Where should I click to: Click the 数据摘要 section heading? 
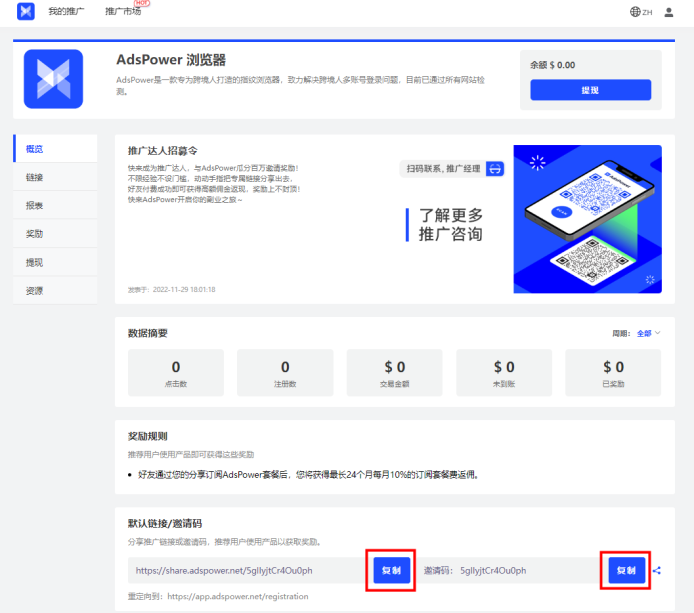coord(148,333)
